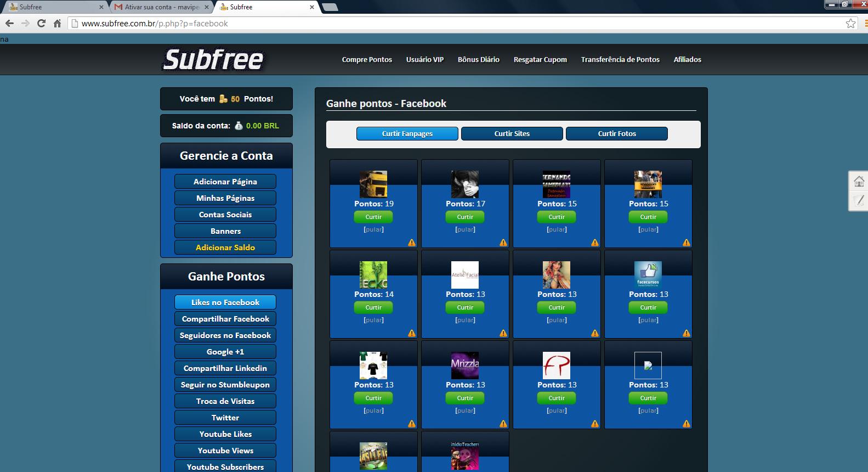
Task: Select the Curtir Fanpages tab
Action: [407, 133]
